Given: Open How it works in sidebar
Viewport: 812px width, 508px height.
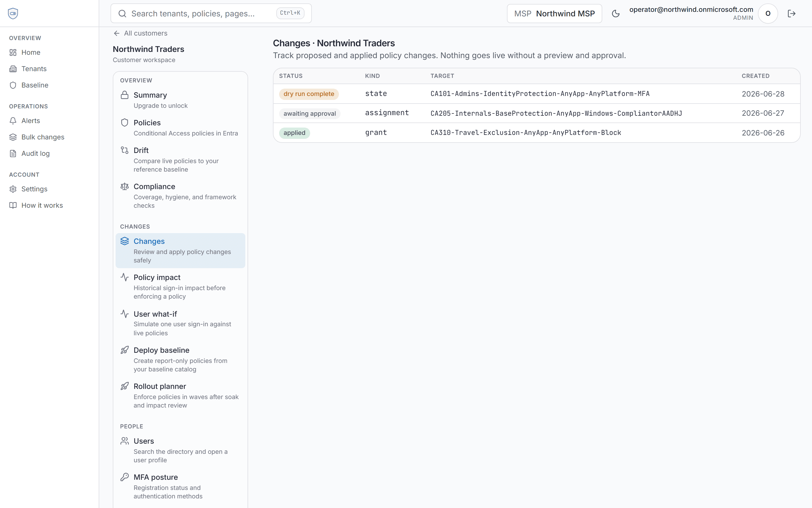Looking at the screenshot, I should tap(49, 205).
